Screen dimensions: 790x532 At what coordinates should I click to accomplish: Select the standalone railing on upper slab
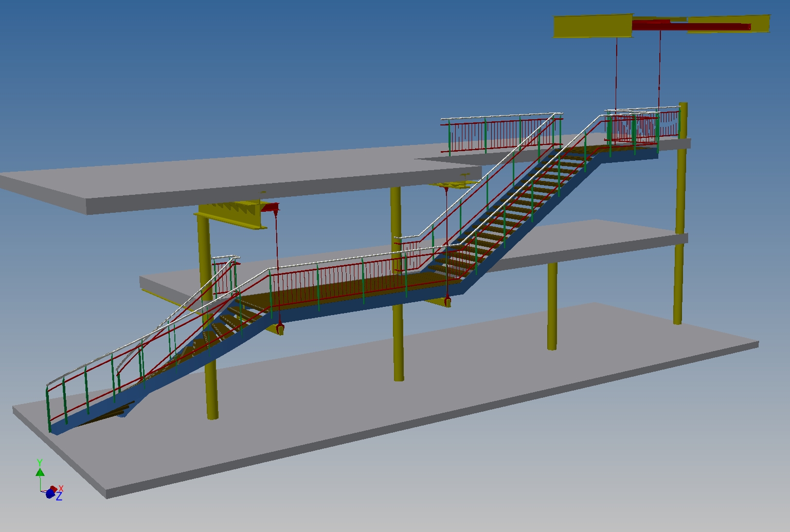click(x=501, y=134)
